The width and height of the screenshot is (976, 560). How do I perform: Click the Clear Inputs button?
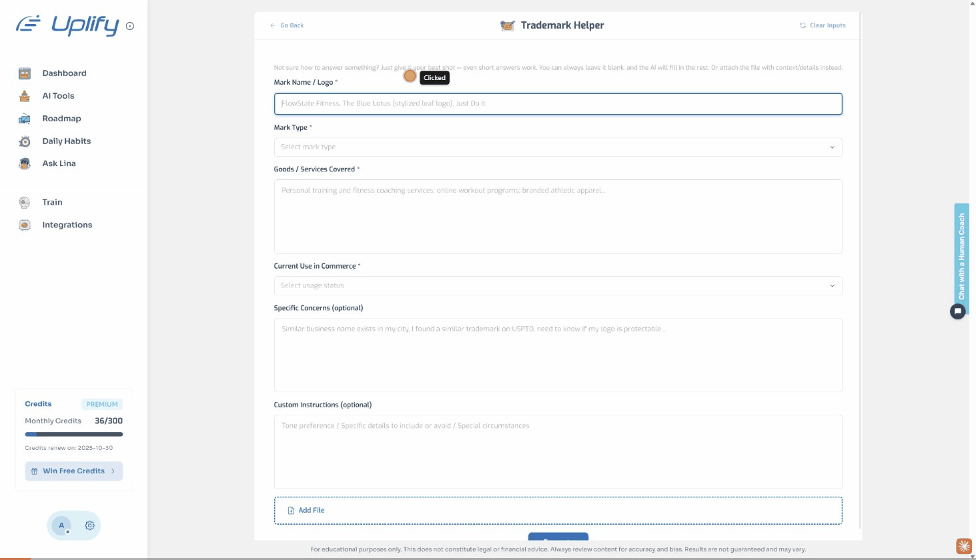point(823,25)
